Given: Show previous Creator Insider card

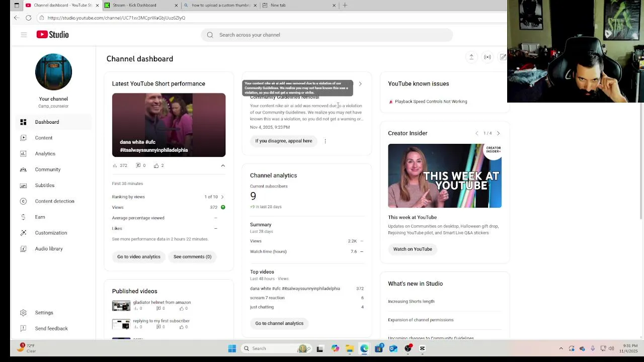Looking at the screenshot, I should tap(477, 133).
